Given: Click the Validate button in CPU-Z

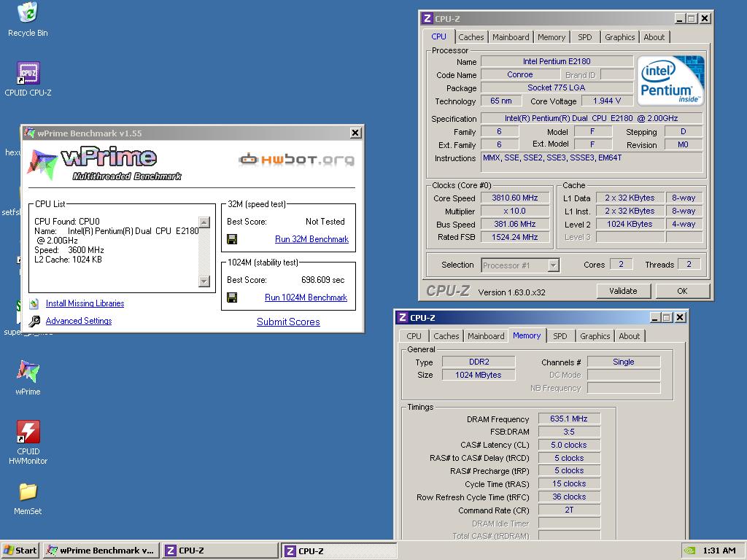Looking at the screenshot, I should pos(623,291).
